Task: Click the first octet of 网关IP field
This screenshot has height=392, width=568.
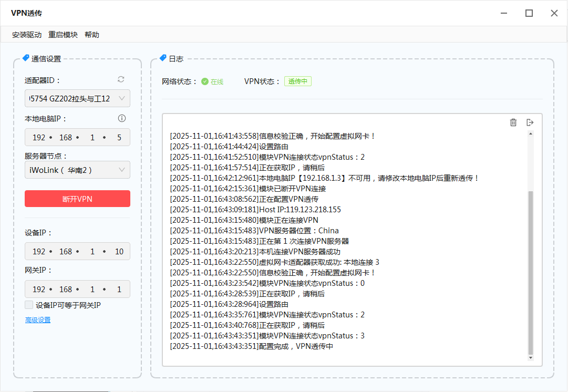Action: [39, 290]
